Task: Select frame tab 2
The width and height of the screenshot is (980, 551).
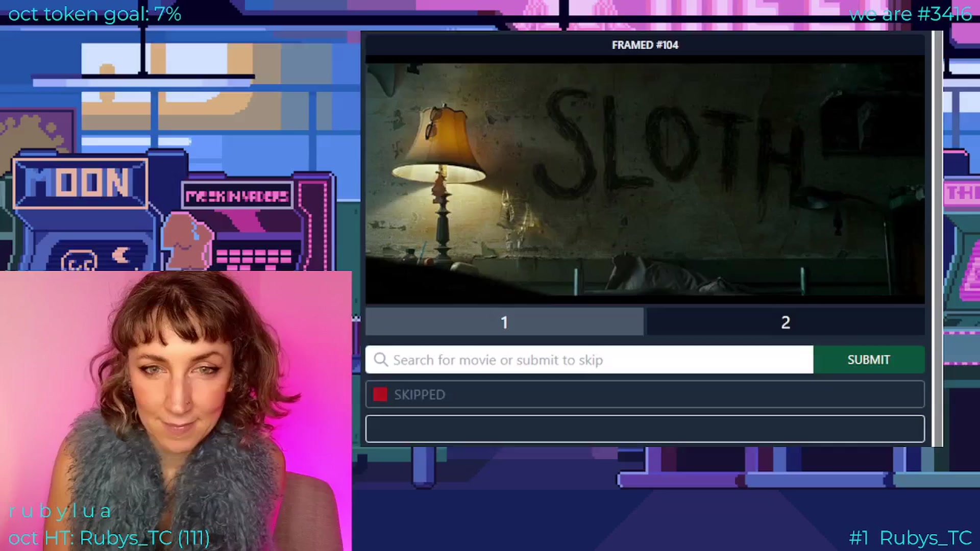Action: pos(786,322)
